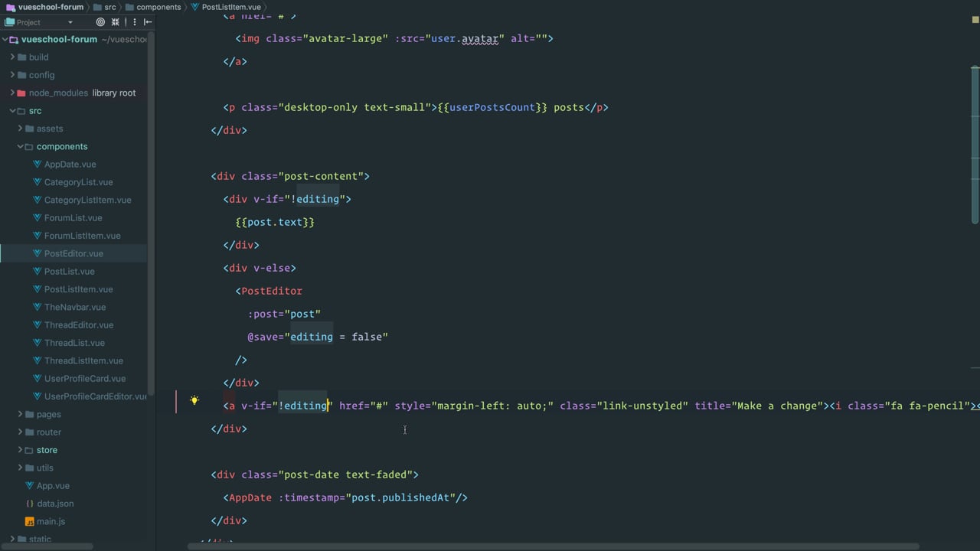
Task: Open AppDate.vue file
Action: (x=70, y=165)
